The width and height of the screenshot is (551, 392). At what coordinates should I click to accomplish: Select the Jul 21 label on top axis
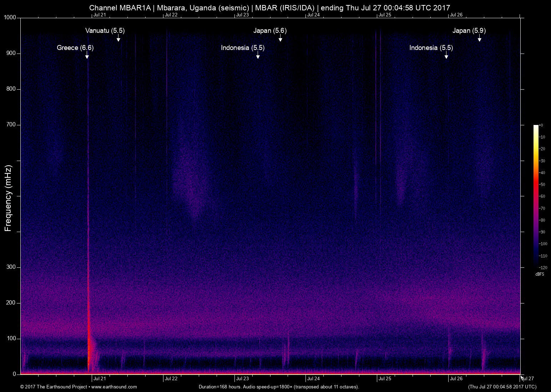[100, 15]
